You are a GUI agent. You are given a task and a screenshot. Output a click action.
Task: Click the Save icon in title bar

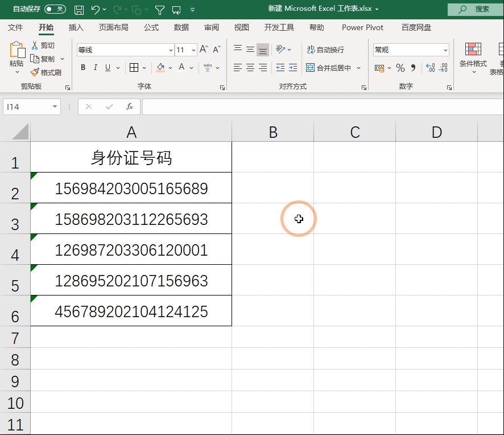tap(79, 10)
